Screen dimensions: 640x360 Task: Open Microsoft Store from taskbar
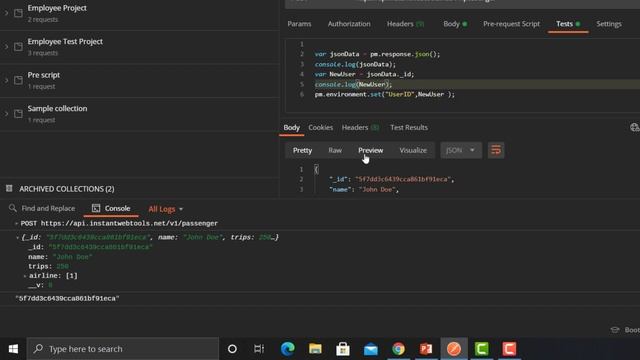[x=343, y=349]
